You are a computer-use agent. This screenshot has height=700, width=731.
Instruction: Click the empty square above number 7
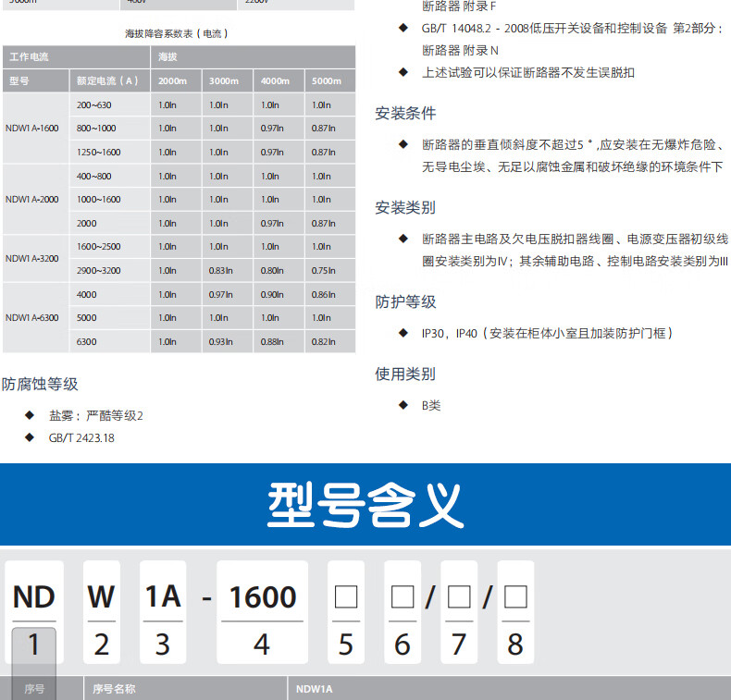[x=459, y=596]
